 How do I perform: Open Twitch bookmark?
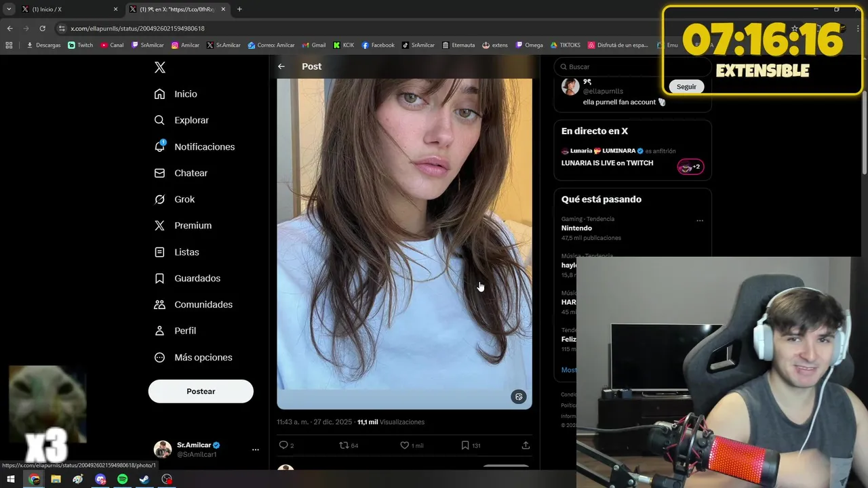[81, 45]
